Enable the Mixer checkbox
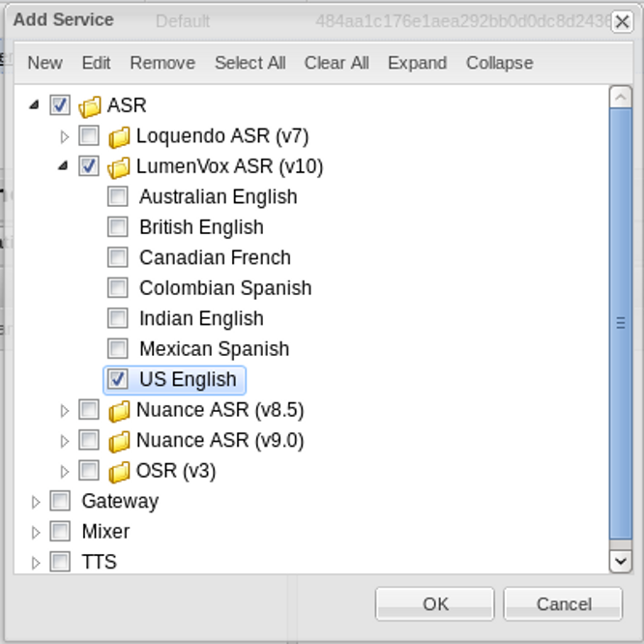Screen dimensions: 644x644 point(60,531)
